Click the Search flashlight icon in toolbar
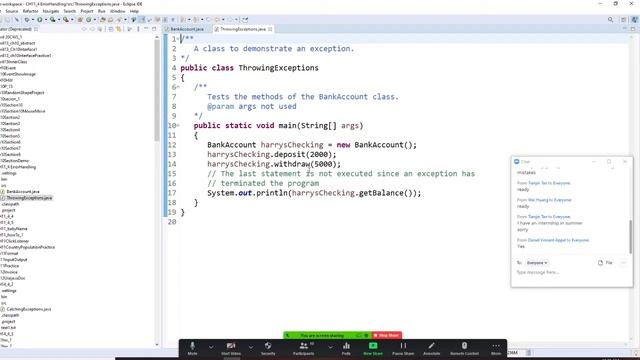The image size is (640, 360). tap(119, 20)
